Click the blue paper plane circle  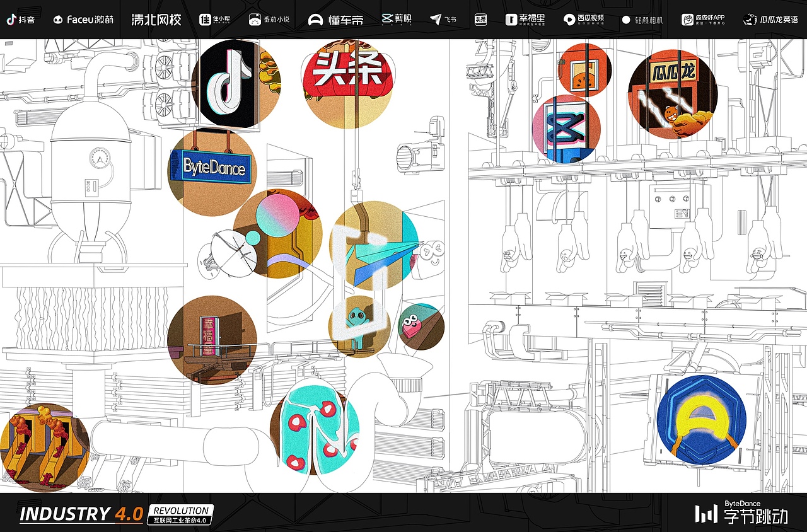374,245
